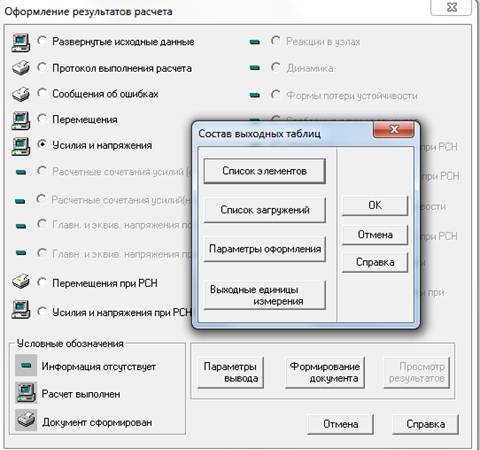Image resolution: width=480 pixels, height=450 pixels.
Task: Click computer icon next to Развернутые исходные данные
Action: 21,42
